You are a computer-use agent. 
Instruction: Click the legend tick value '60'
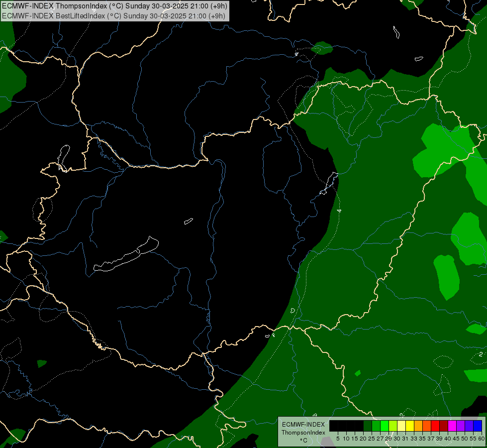(482, 439)
